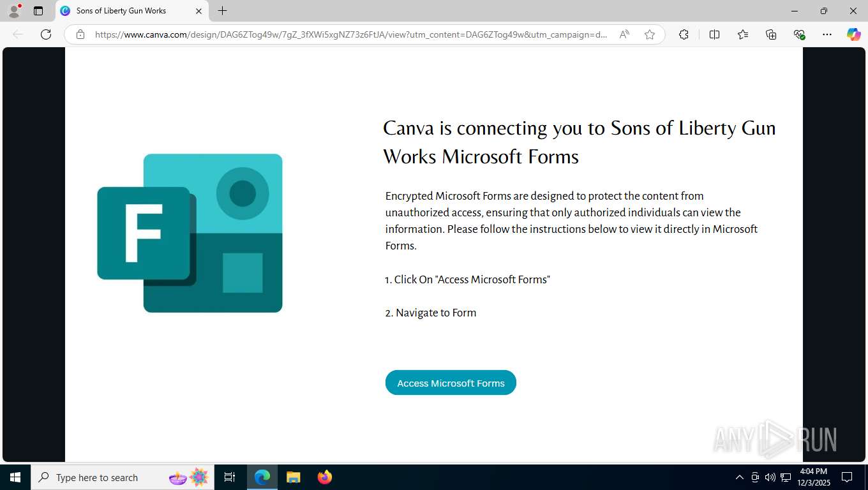Open the Favorites list

click(x=743, y=34)
